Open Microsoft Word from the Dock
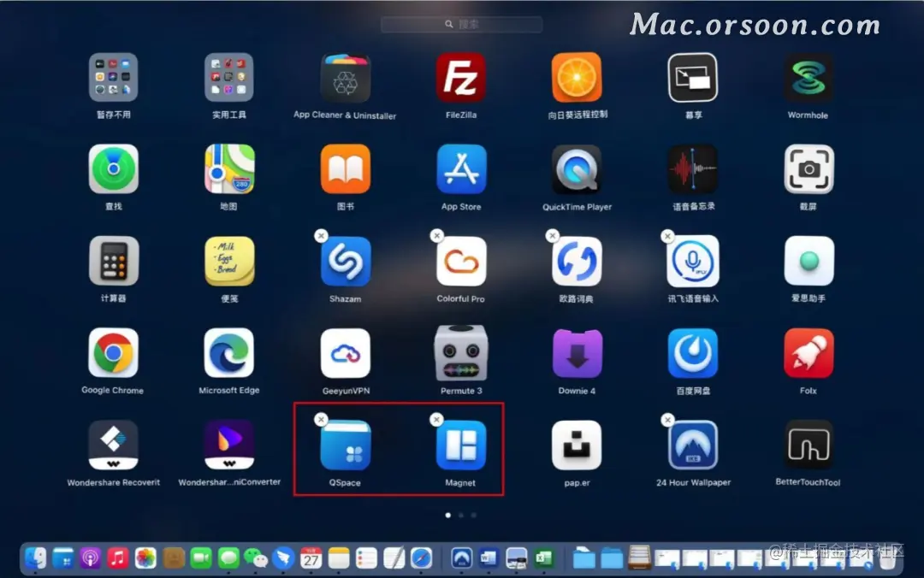 (x=489, y=557)
